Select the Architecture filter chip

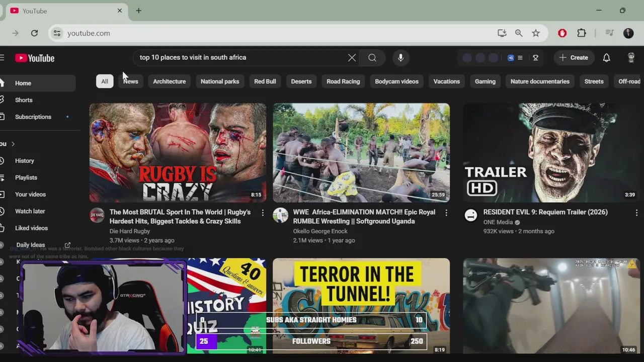(x=169, y=81)
